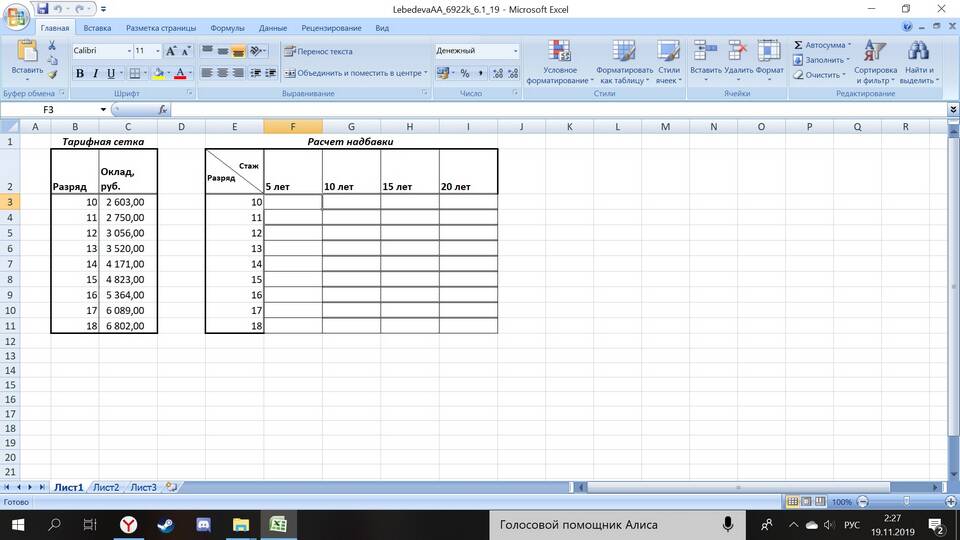
Task: Click Автосумма button
Action: click(x=821, y=45)
